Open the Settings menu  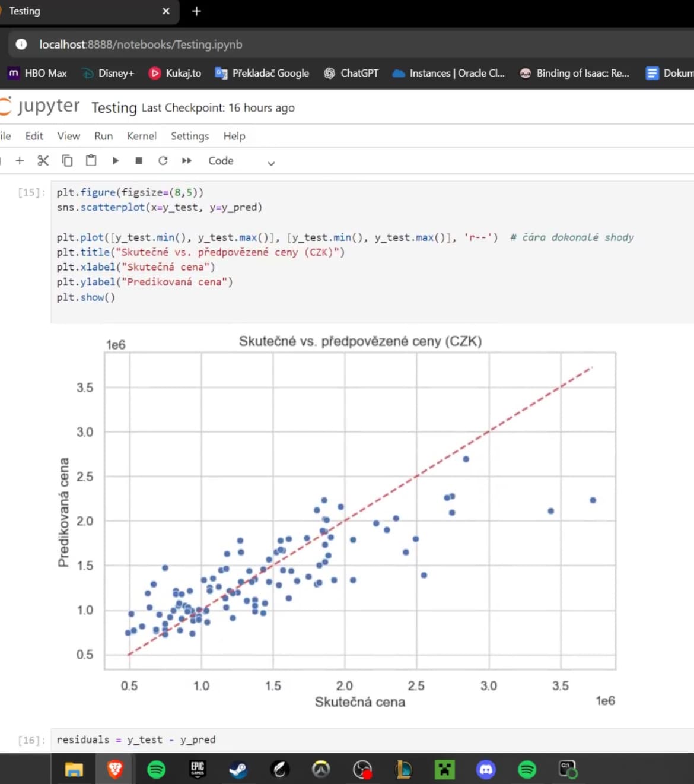[x=190, y=136]
